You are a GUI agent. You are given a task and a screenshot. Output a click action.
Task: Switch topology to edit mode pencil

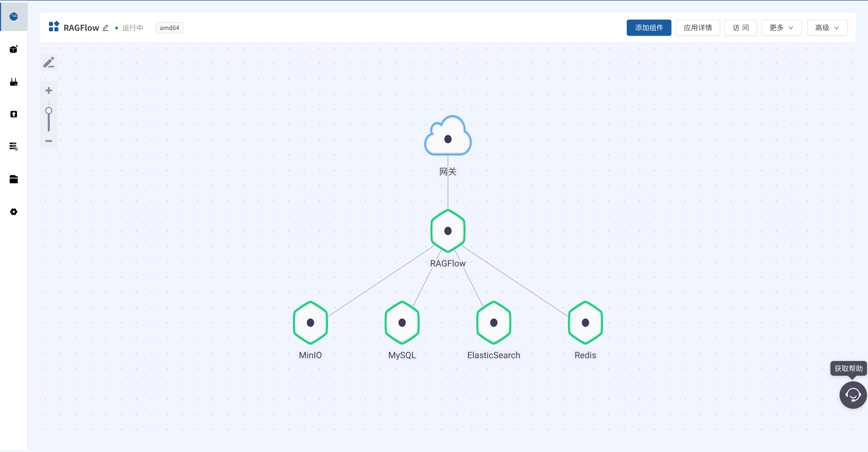coord(49,62)
